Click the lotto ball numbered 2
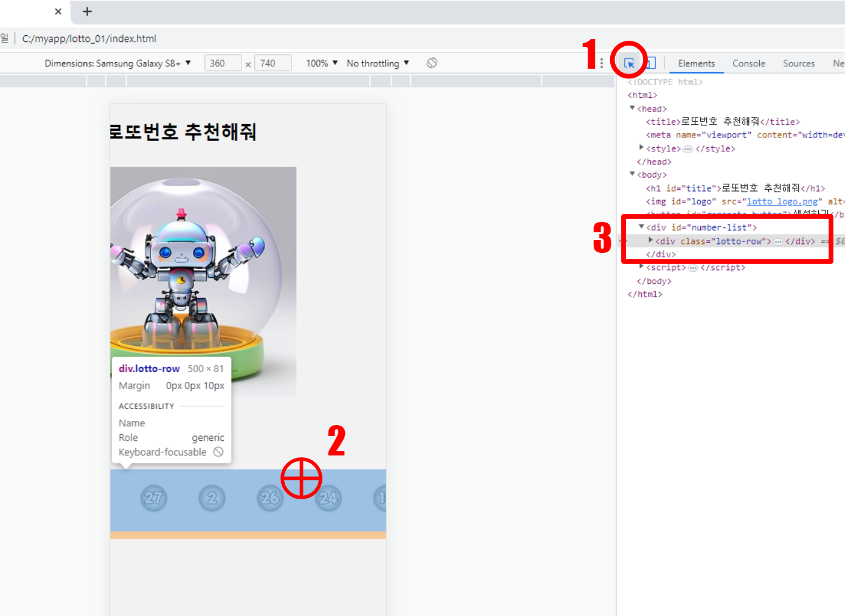 [212, 498]
